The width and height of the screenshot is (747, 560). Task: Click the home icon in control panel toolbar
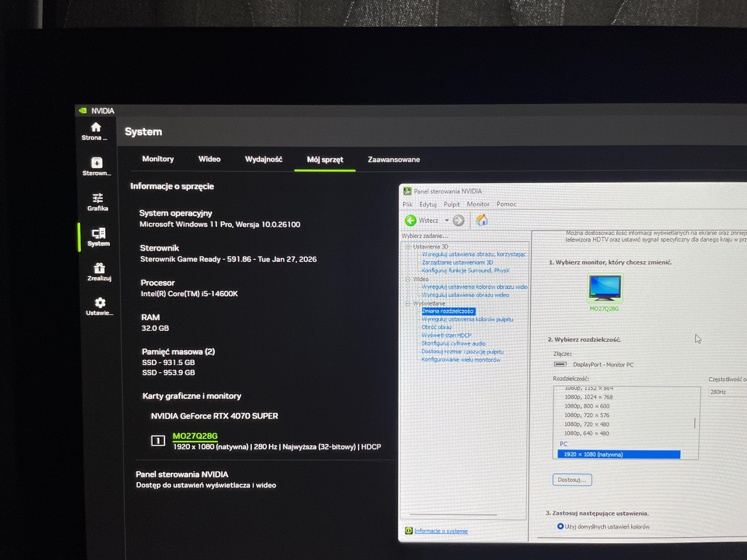pyautogui.click(x=482, y=220)
